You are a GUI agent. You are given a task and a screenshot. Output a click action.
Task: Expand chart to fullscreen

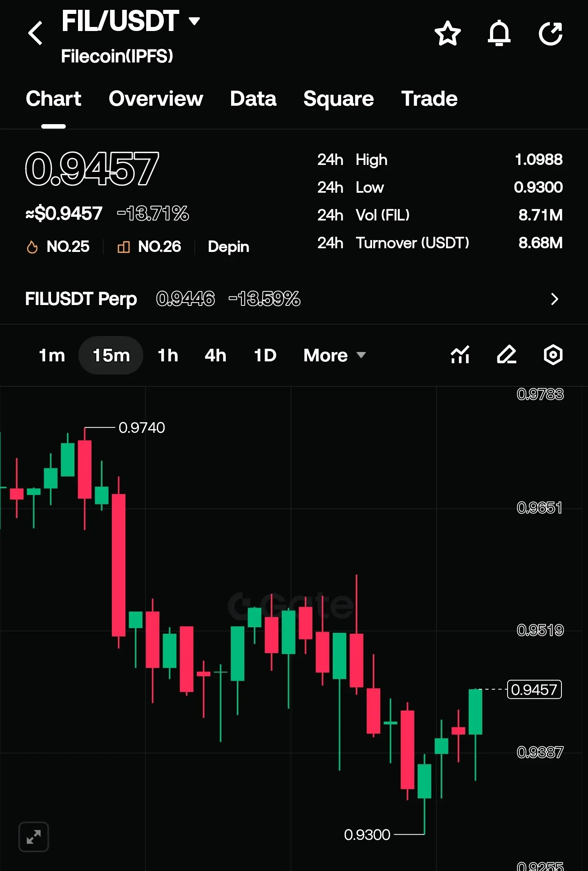point(34,837)
